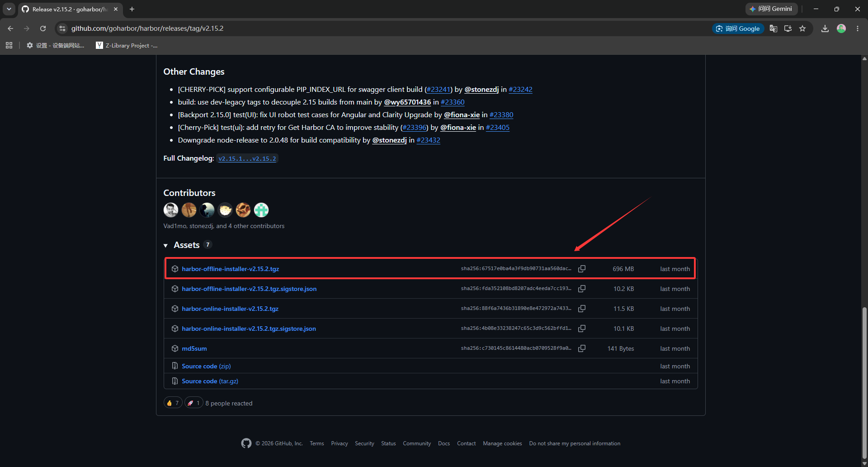This screenshot has width=868, height=467.
Task: Toggle the rocket reaction
Action: point(193,403)
